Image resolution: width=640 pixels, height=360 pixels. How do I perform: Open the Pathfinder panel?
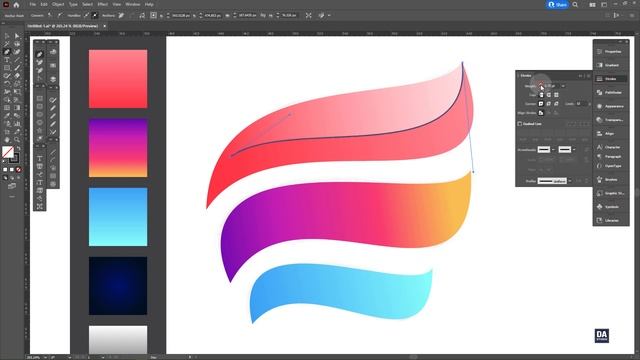(x=611, y=93)
